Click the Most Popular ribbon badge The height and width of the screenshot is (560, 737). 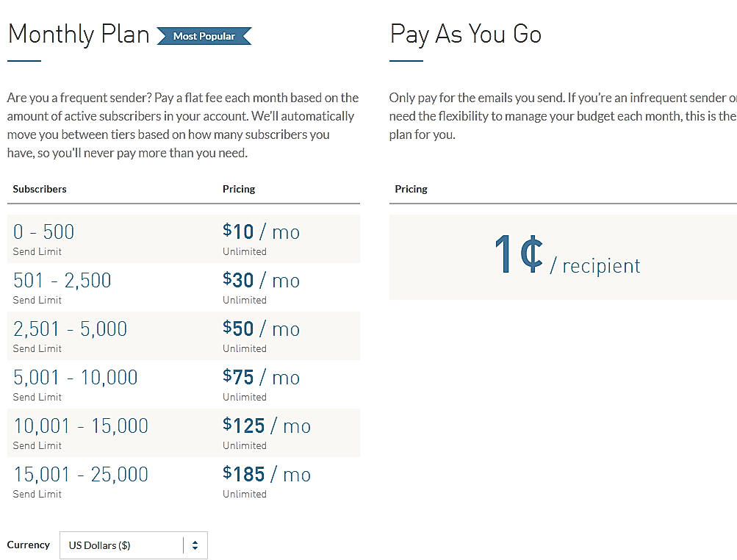click(x=204, y=35)
